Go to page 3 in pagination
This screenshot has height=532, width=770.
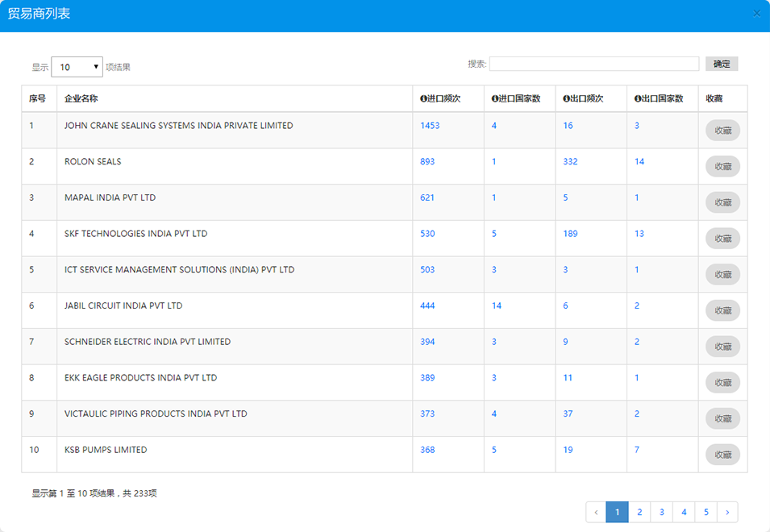pyautogui.click(x=661, y=512)
